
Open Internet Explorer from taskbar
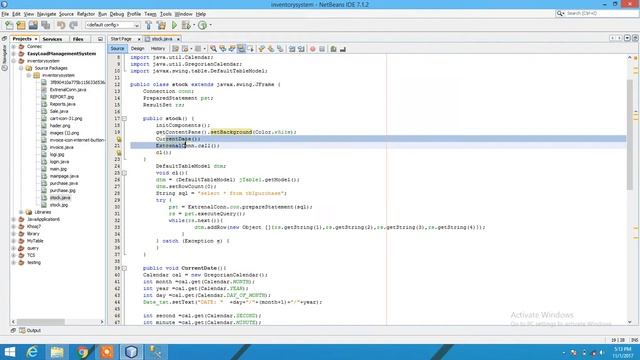point(32,352)
